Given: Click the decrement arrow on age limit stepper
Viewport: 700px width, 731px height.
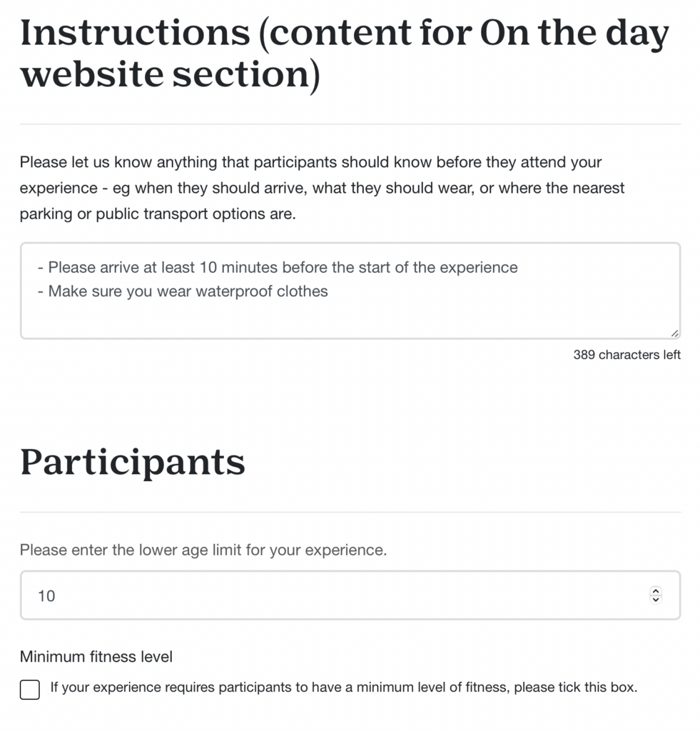Looking at the screenshot, I should click(x=656, y=600).
